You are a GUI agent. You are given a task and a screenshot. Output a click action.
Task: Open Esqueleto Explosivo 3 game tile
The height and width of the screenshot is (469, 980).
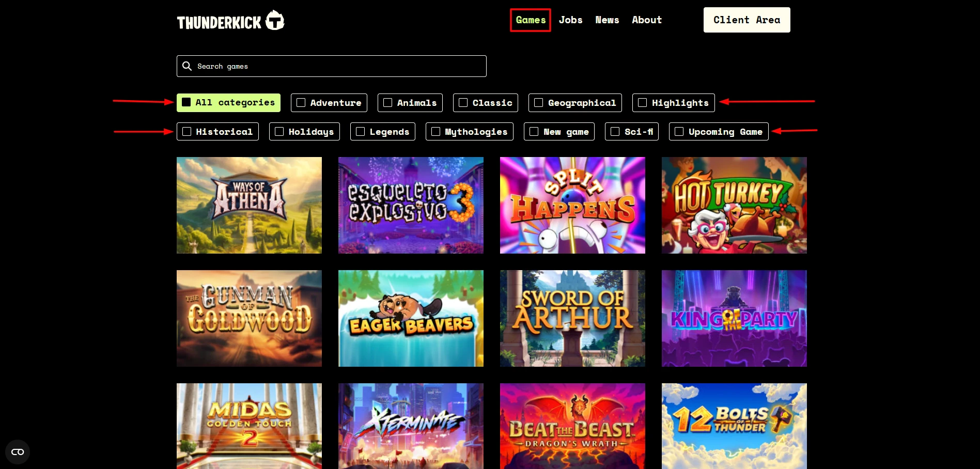pyautogui.click(x=411, y=205)
